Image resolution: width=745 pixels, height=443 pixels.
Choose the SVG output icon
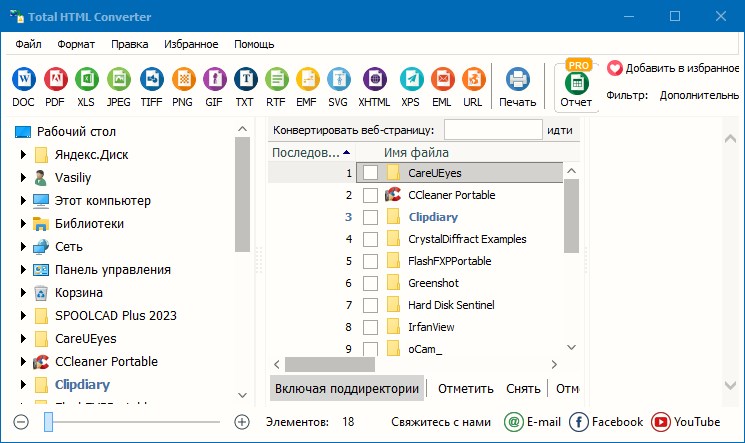pyautogui.click(x=339, y=79)
